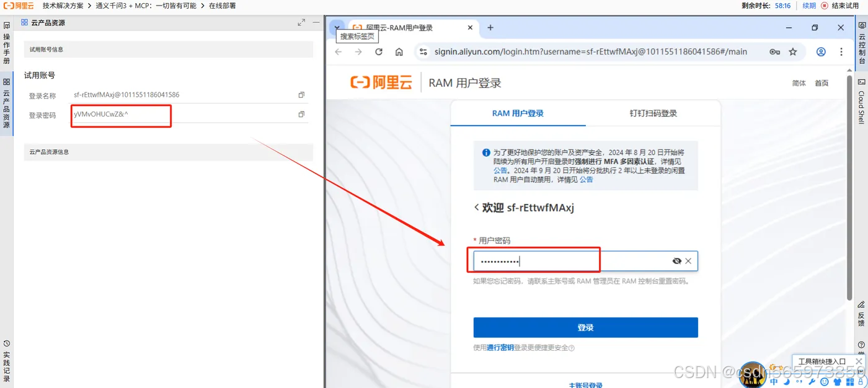Click the 通义千问3 + MCP breadcrumb

(146, 6)
